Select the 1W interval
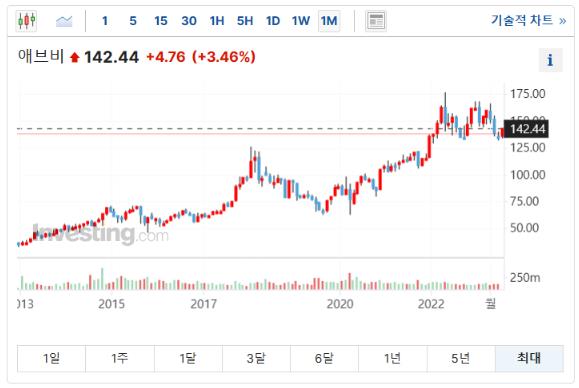The width and height of the screenshot is (579, 388). click(301, 21)
